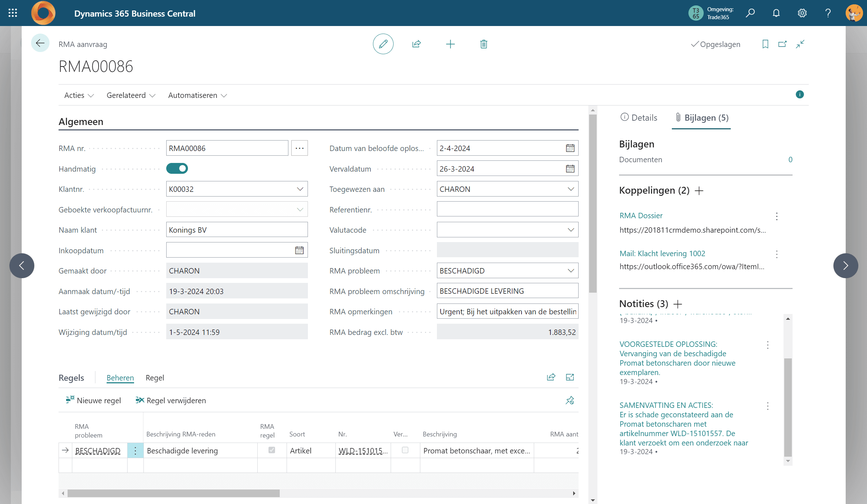This screenshot has height=504, width=867.
Task: Click the personalize pin icon in Regels
Action: tap(570, 400)
